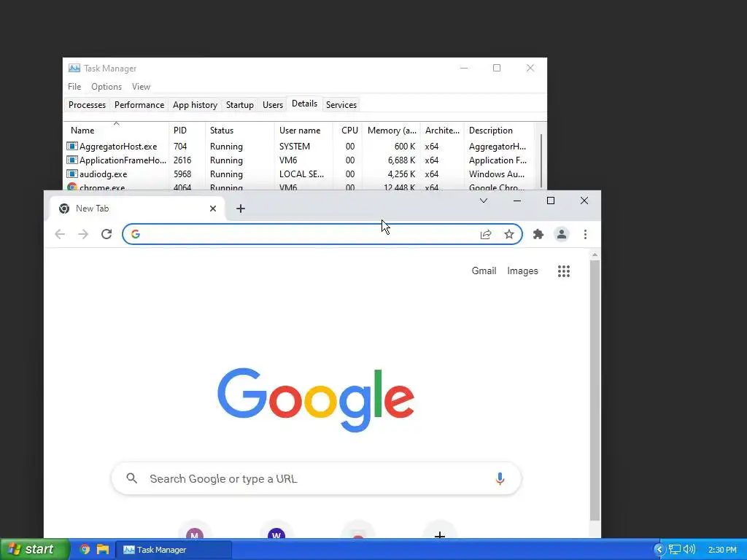Image resolution: width=747 pixels, height=560 pixels.
Task: Click the share page icon in address bar
Action: (485, 234)
